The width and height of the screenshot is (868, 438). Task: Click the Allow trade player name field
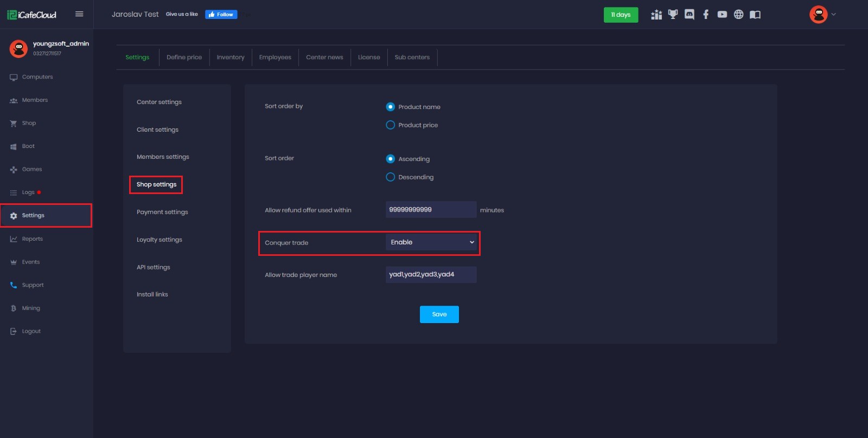tap(431, 274)
